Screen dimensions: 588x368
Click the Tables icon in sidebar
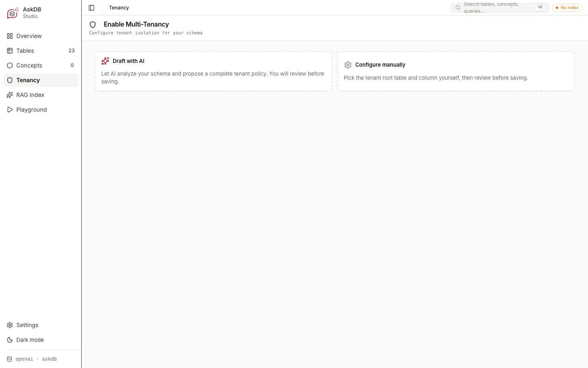coord(10,51)
